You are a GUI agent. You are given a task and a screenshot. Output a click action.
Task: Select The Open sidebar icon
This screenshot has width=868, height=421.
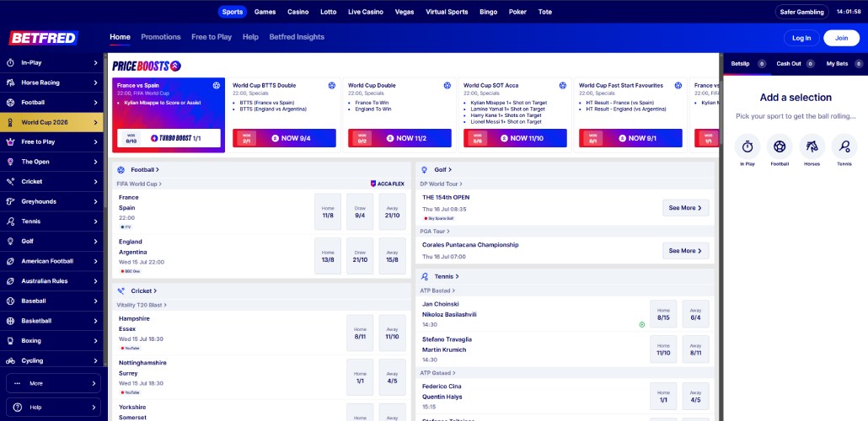pyautogui.click(x=10, y=163)
